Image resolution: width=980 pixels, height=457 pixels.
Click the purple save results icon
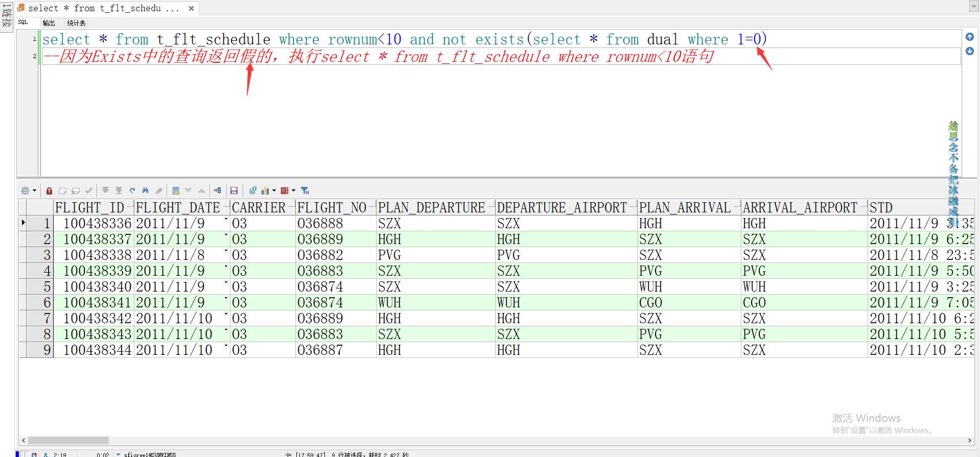click(234, 190)
